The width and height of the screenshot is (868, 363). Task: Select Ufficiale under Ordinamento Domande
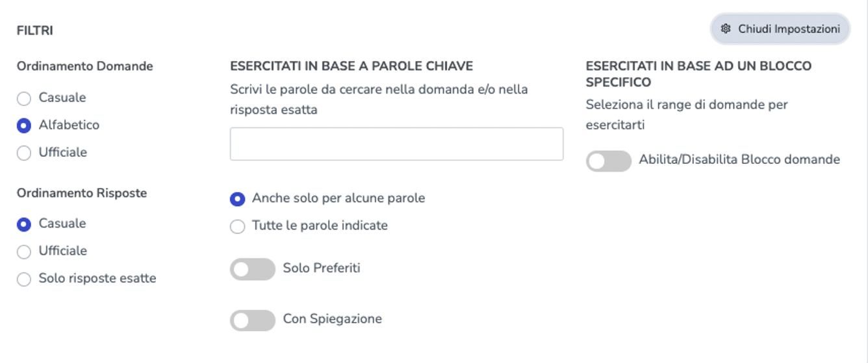click(24, 153)
